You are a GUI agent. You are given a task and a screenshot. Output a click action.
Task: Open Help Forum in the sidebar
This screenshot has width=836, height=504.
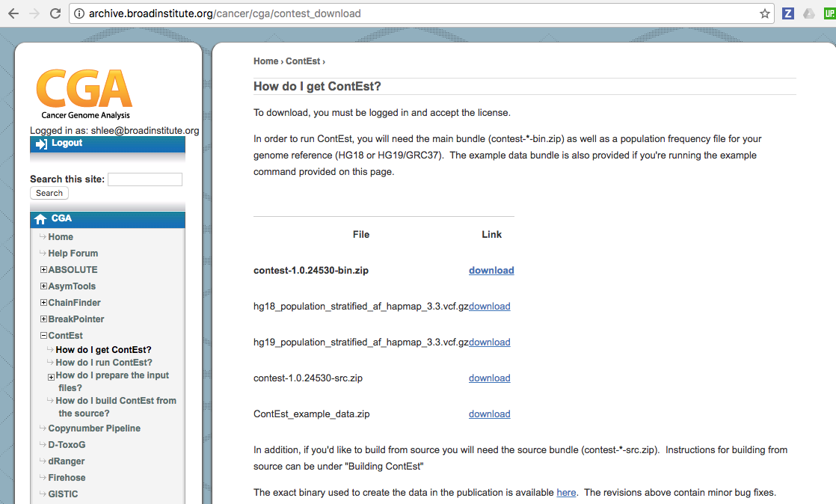click(x=73, y=253)
